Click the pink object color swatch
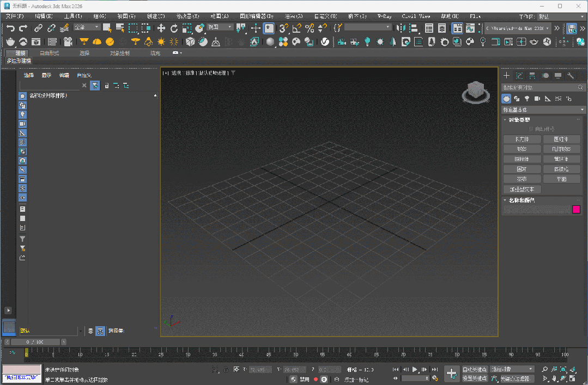Screen dimensions: 588x385 click(577, 209)
